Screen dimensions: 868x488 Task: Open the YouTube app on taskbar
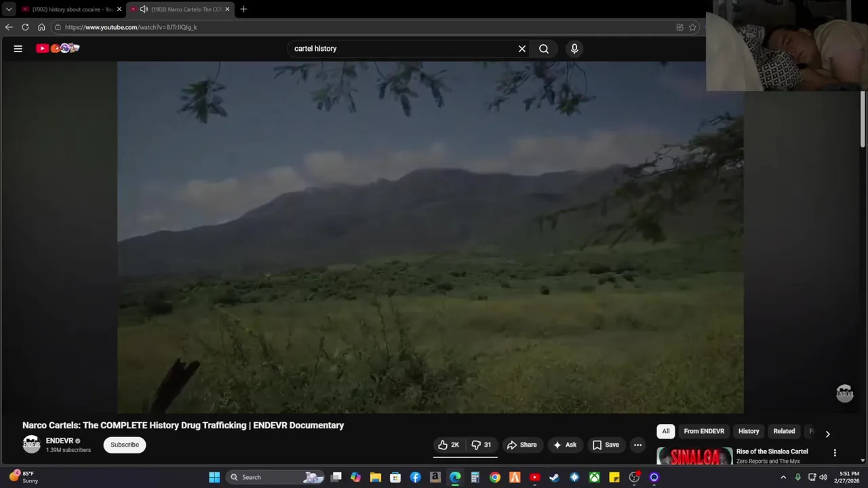[535, 477]
